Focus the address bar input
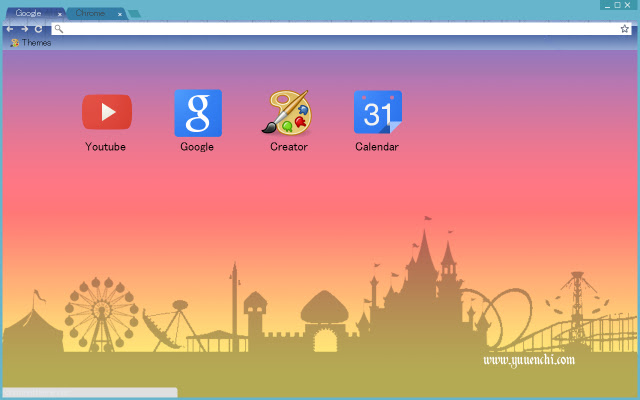Screen dimensions: 640x400 click(341, 29)
